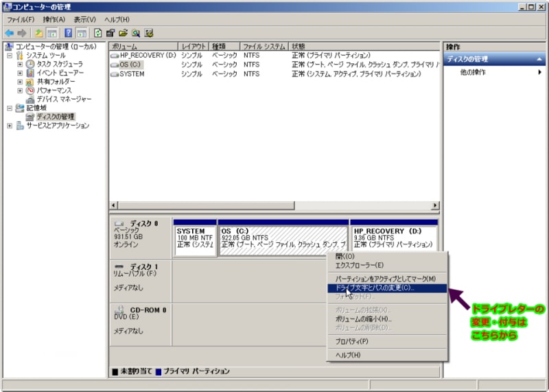Click the volume list horizontal scrollbar right arrow

click(434, 205)
